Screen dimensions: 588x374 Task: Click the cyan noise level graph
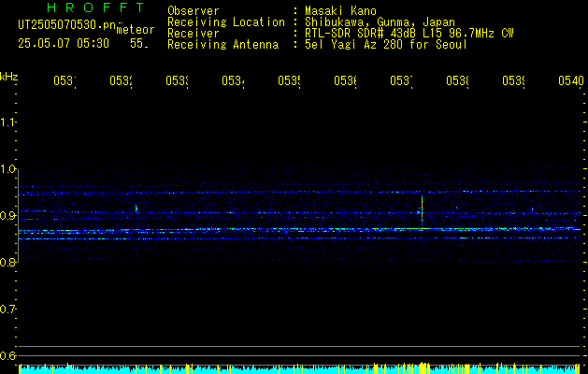(299, 368)
